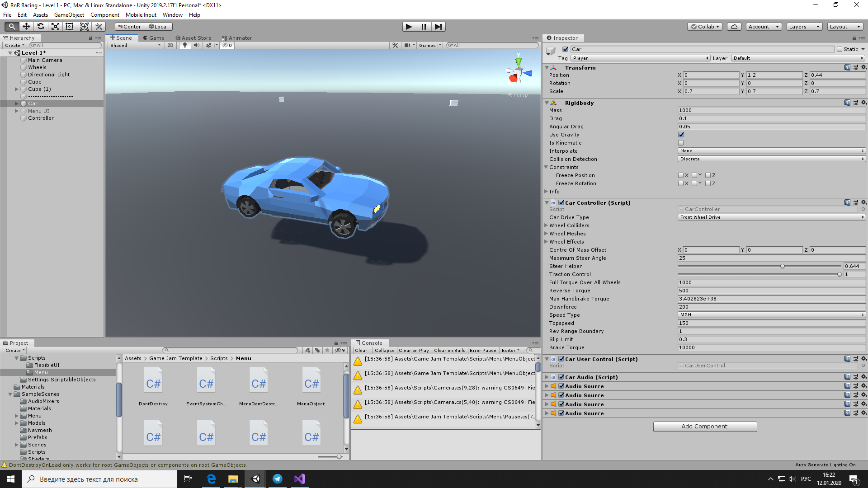Clear the Console messages
This screenshot has width=868, height=488.
(361, 350)
